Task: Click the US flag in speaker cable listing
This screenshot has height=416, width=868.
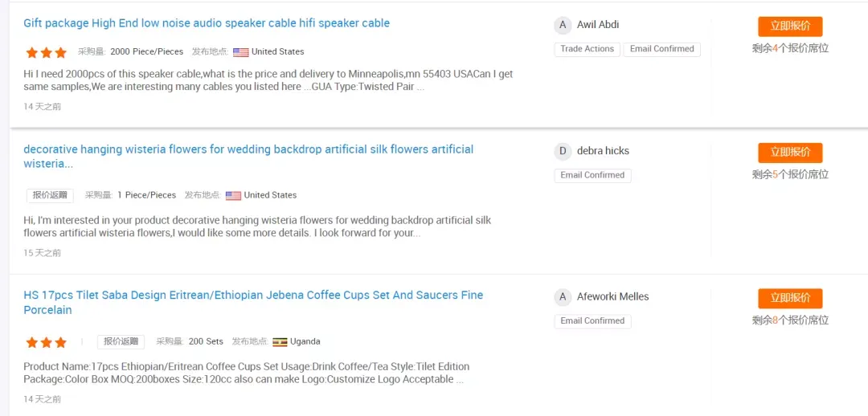Action: click(x=241, y=52)
